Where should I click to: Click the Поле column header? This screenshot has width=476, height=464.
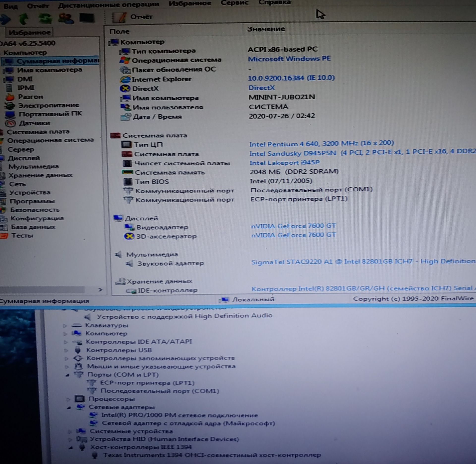(x=119, y=31)
